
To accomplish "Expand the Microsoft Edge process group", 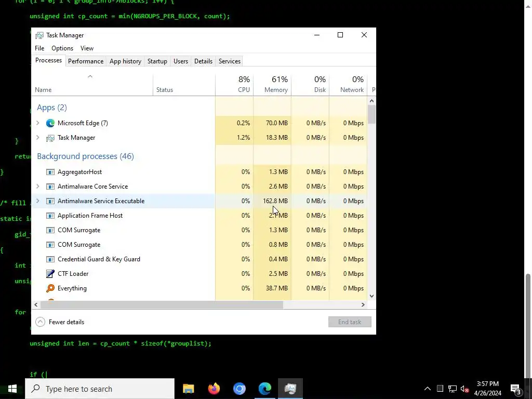I will point(37,123).
